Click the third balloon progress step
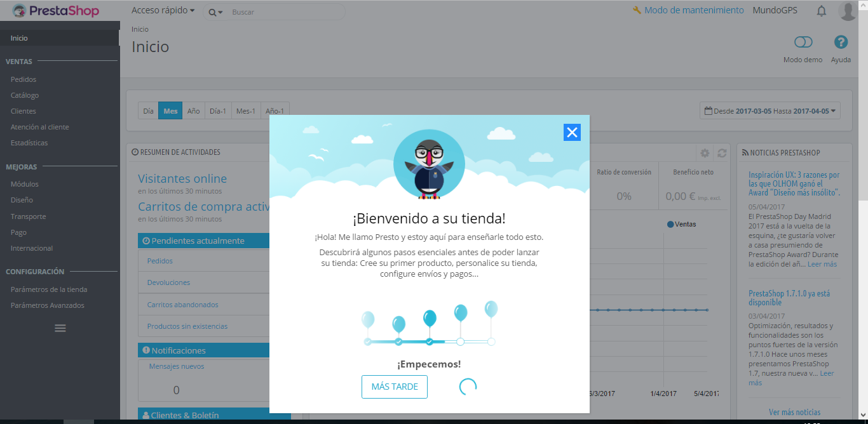This screenshot has height=424, width=868. coord(430,341)
